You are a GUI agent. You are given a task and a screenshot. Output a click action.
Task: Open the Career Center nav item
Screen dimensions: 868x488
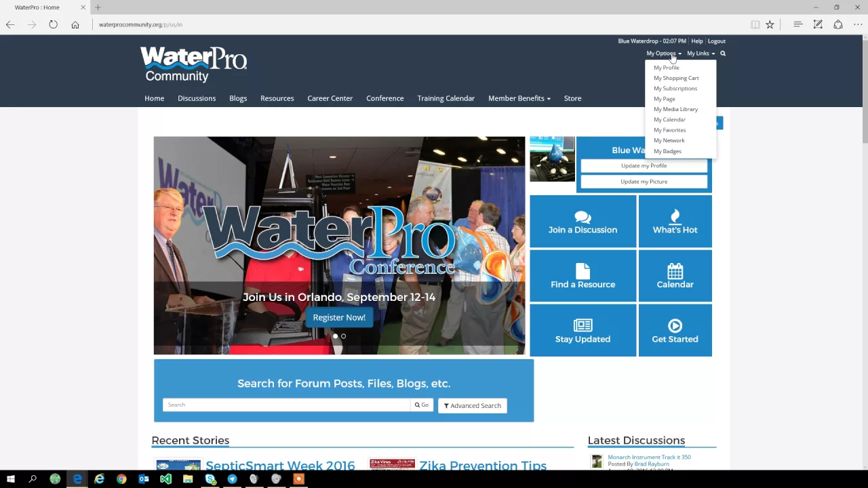(330, 98)
